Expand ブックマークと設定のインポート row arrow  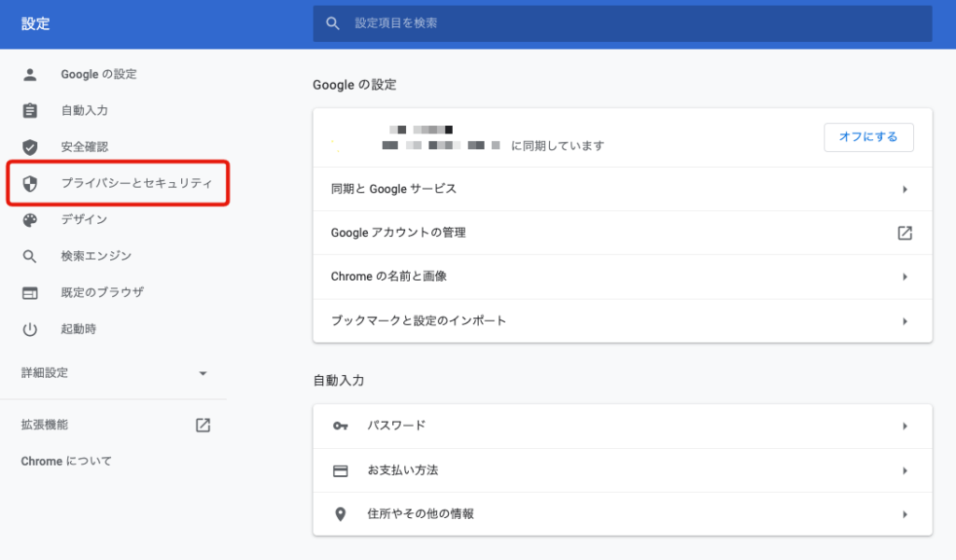point(904,321)
